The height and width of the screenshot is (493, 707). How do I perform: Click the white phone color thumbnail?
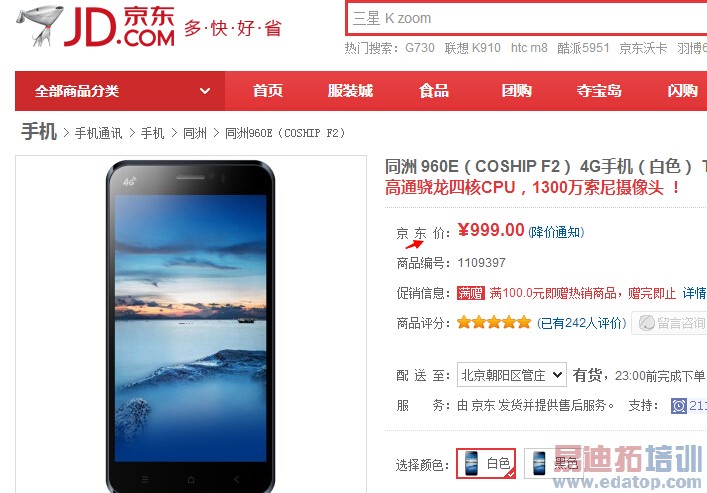tap(472, 463)
